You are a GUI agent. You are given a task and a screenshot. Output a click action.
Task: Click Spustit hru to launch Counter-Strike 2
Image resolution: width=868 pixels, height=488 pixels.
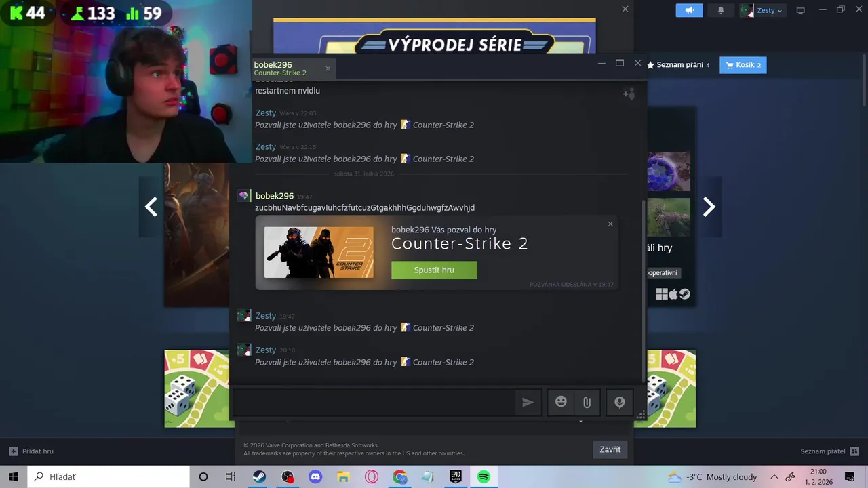point(434,270)
